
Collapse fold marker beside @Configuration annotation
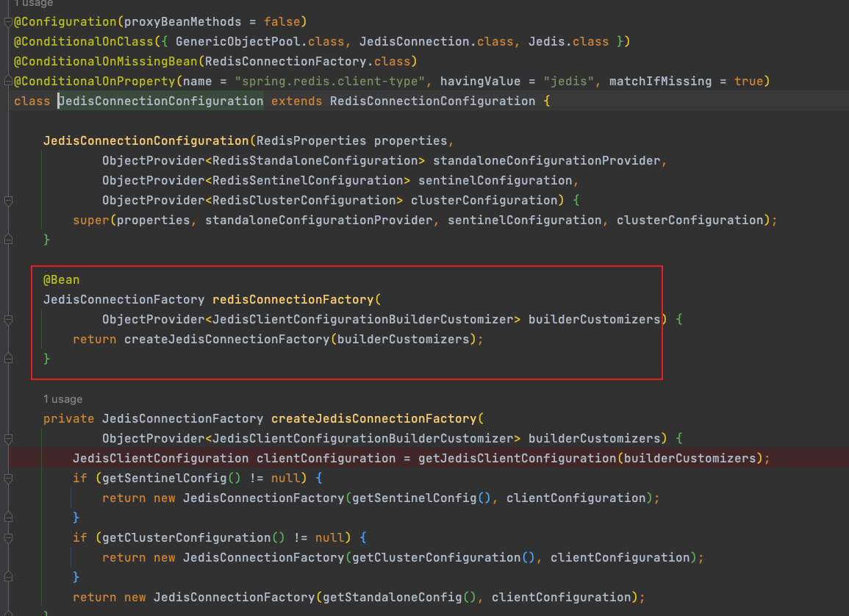coord(8,22)
